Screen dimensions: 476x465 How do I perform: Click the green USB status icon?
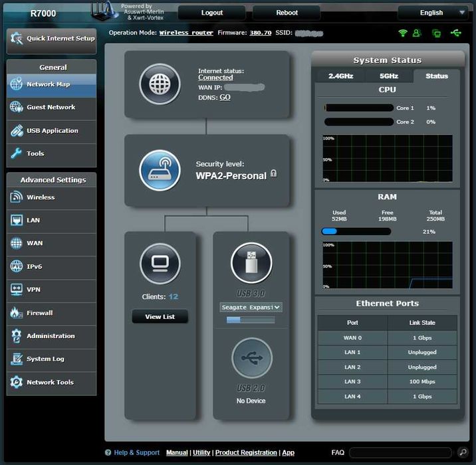click(455, 33)
